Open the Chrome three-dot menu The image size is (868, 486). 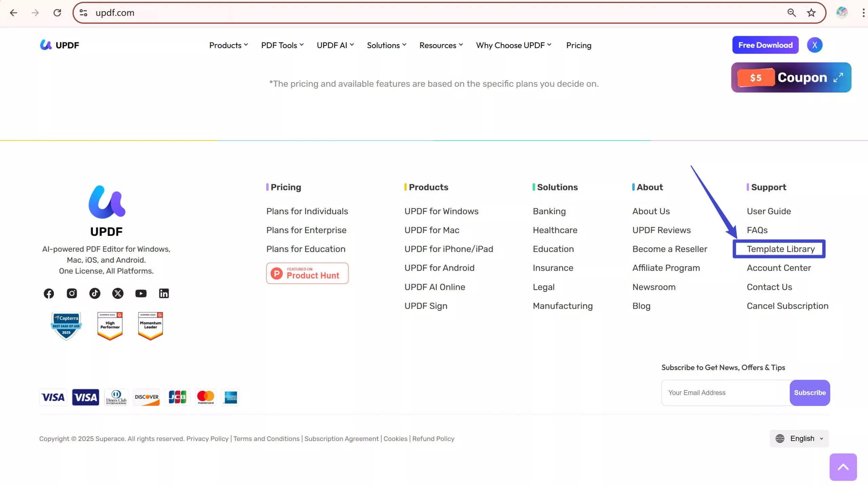[x=863, y=13]
